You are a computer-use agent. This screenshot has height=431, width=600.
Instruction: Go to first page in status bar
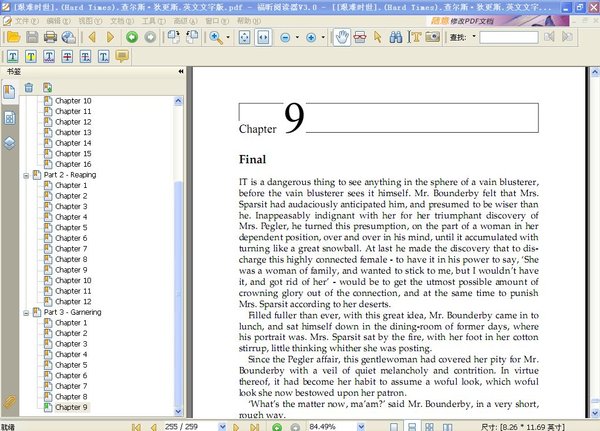[136, 427]
